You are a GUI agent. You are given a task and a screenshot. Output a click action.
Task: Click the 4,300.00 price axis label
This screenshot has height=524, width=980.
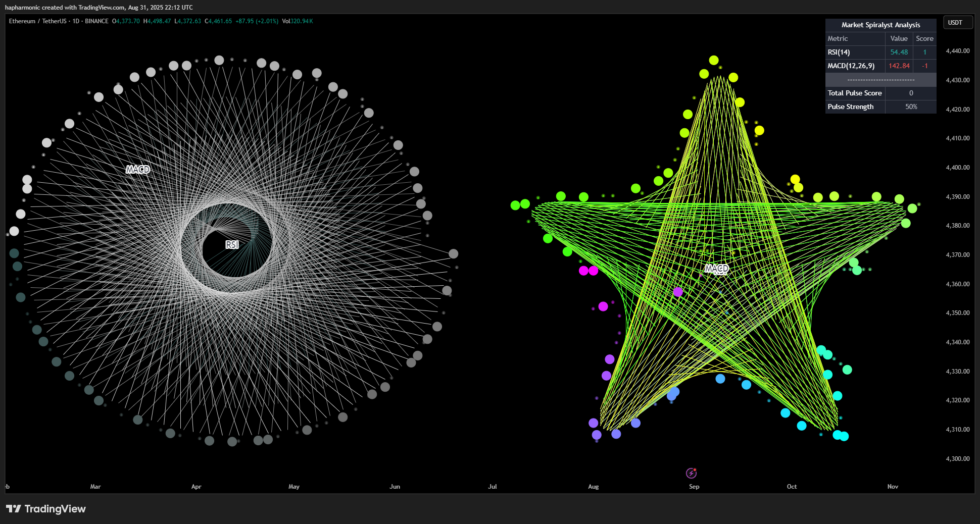coord(957,459)
